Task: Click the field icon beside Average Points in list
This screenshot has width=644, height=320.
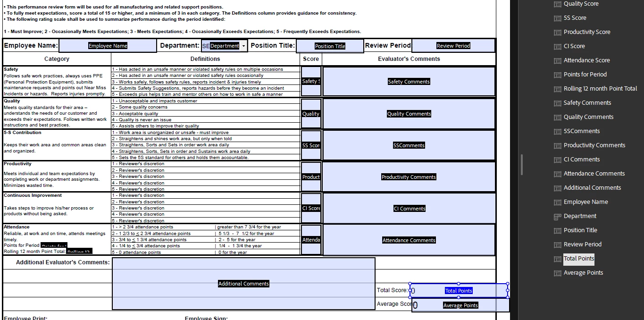Action: [558, 273]
